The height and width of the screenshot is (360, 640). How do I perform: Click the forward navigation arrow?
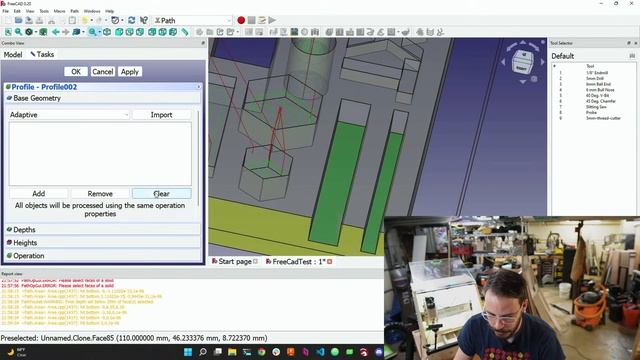pos(65,32)
